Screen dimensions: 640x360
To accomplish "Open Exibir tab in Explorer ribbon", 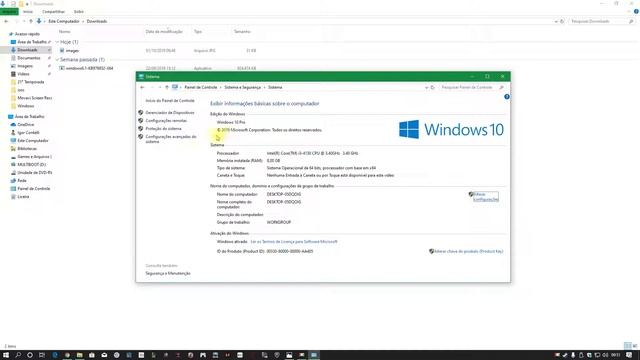I will coord(79,11).
